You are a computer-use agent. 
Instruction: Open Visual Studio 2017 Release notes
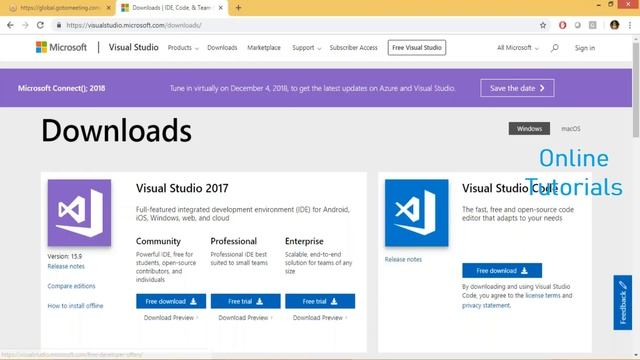66,266
